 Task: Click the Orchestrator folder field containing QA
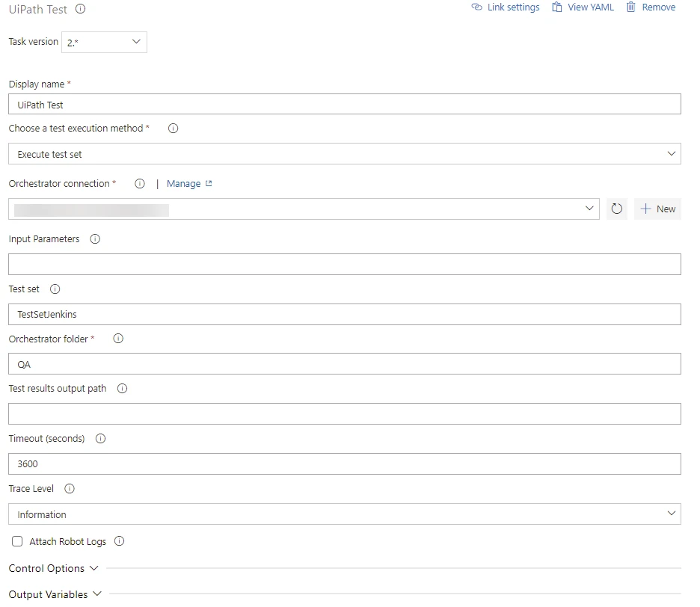(345, 364)
